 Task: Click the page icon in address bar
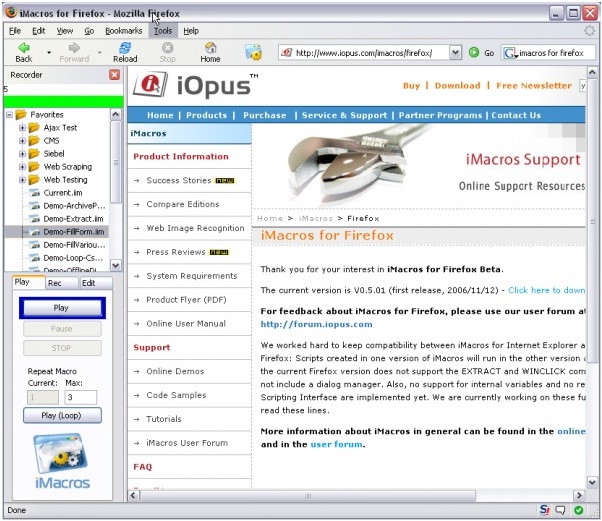286,52
